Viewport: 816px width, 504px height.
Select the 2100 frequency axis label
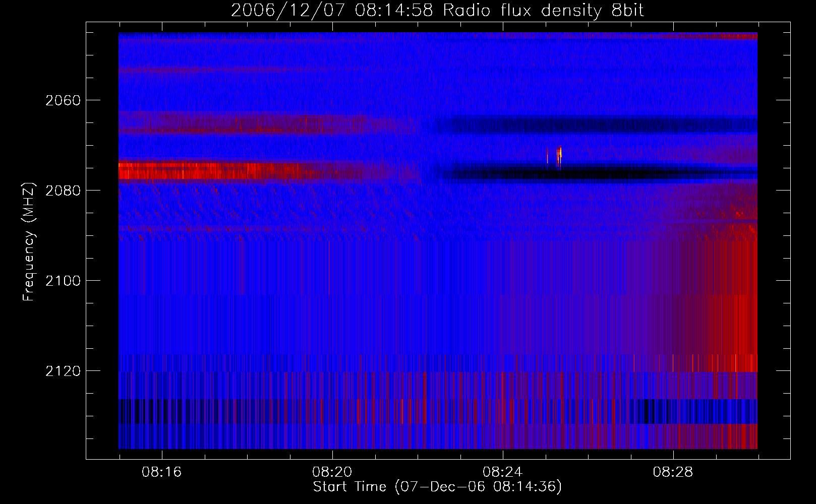tap(63, 281)
